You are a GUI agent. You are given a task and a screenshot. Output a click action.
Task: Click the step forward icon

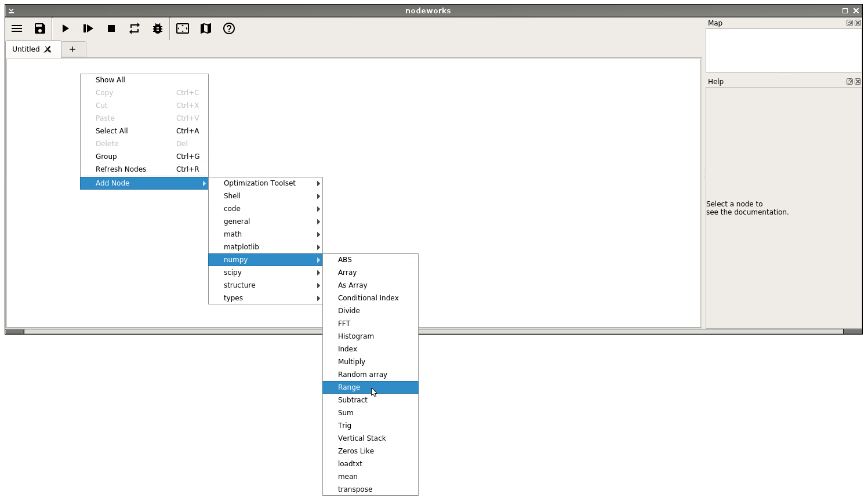tap(88, 28)
